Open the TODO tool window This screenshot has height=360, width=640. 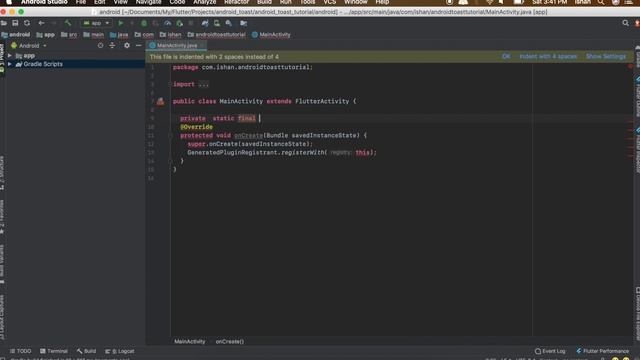(20, 351)
